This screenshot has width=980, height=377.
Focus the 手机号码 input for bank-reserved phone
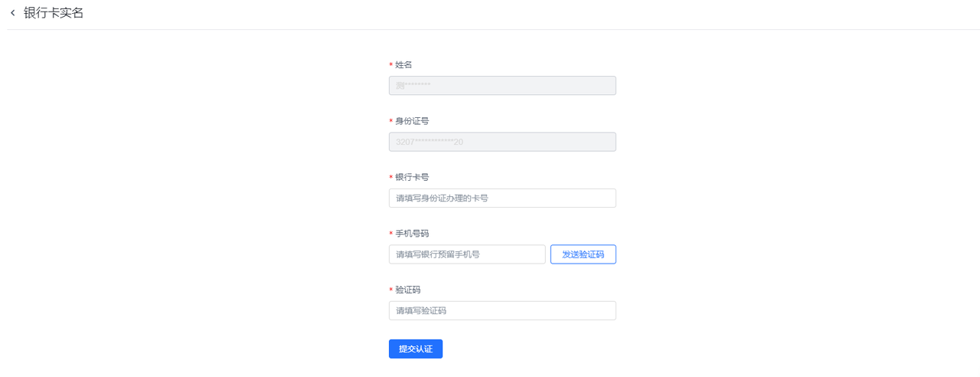[x=467, y=254]
